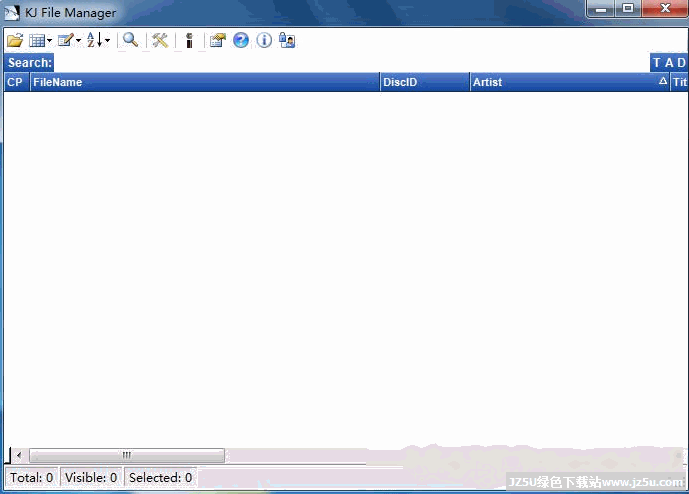The width and height of the screenshot is (689, 494).
Task: Click into the Search input field
Action: [x=352, y=62]
